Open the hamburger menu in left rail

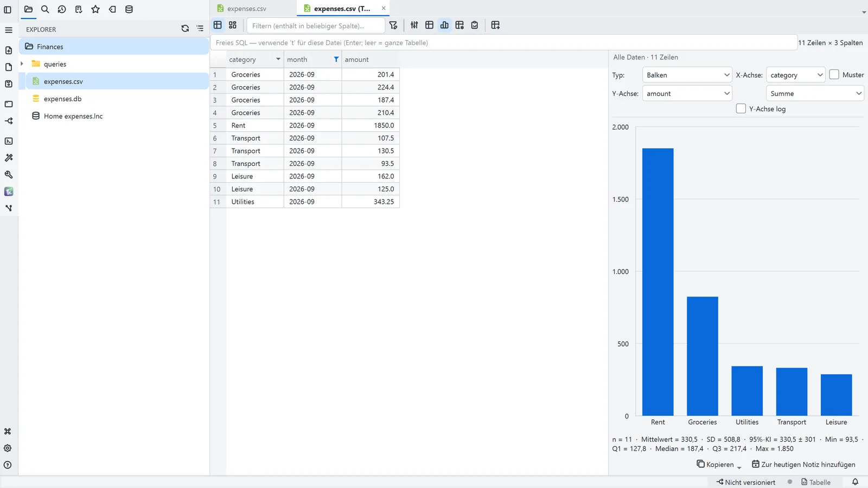(x=9, y=30)
